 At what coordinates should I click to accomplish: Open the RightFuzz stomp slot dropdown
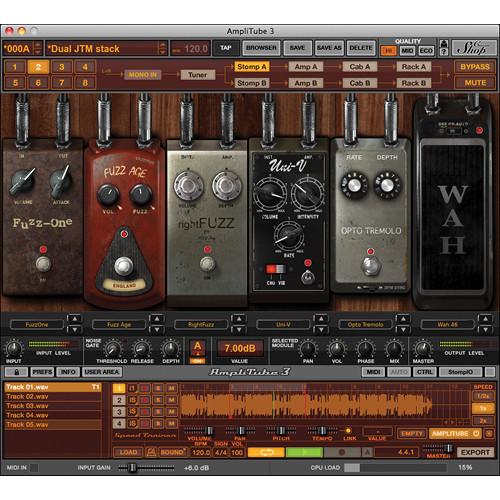tap(201, 324)
